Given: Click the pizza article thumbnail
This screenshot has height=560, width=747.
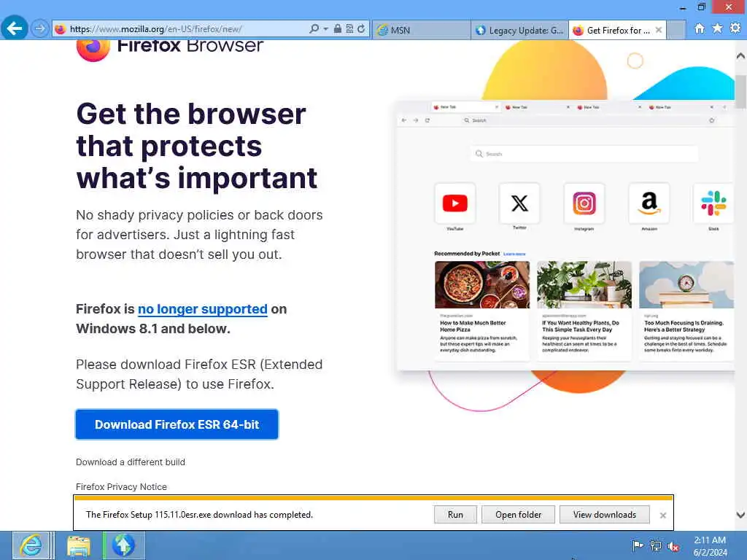Looking at the screenshot, I should point(482,285).
